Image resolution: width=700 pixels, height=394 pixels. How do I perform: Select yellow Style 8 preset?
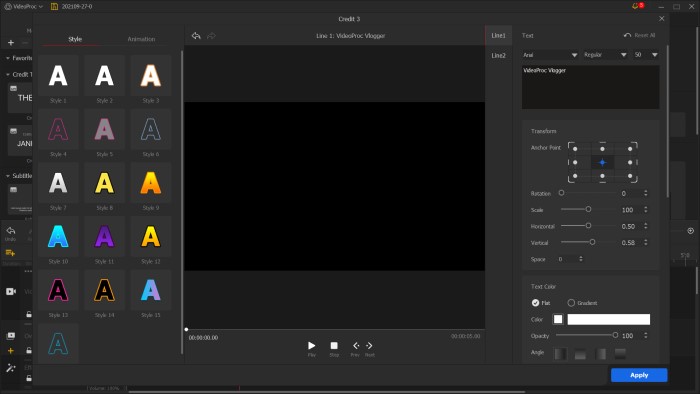pos(104,183)
